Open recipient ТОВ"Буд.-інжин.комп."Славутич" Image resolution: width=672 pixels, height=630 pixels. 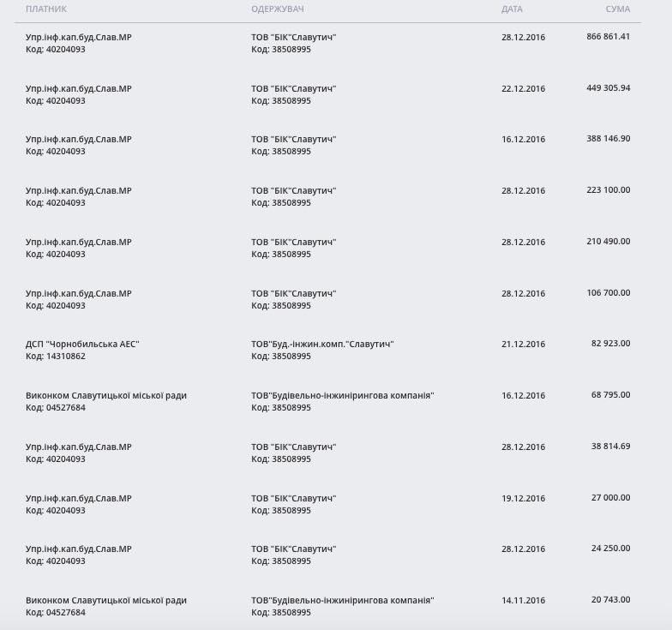(x=322, y=344)
